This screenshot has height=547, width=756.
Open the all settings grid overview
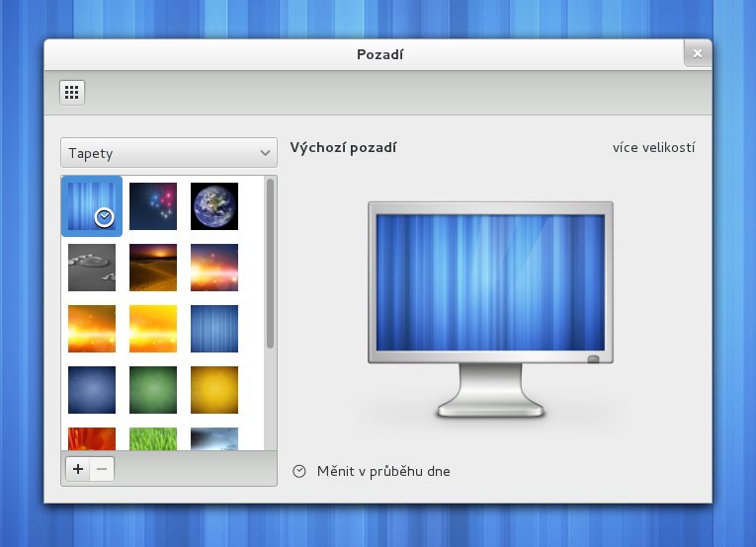click(71, 93)
